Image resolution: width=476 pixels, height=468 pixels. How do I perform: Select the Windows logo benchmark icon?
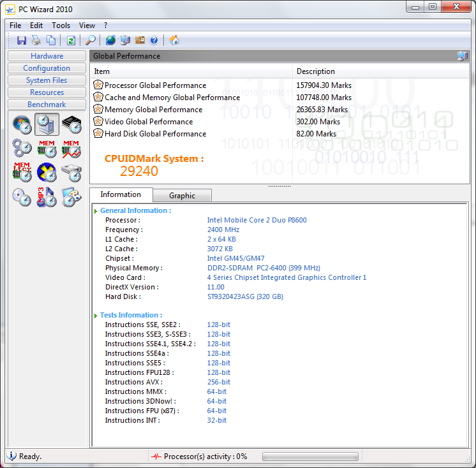(x=22, y=125)
